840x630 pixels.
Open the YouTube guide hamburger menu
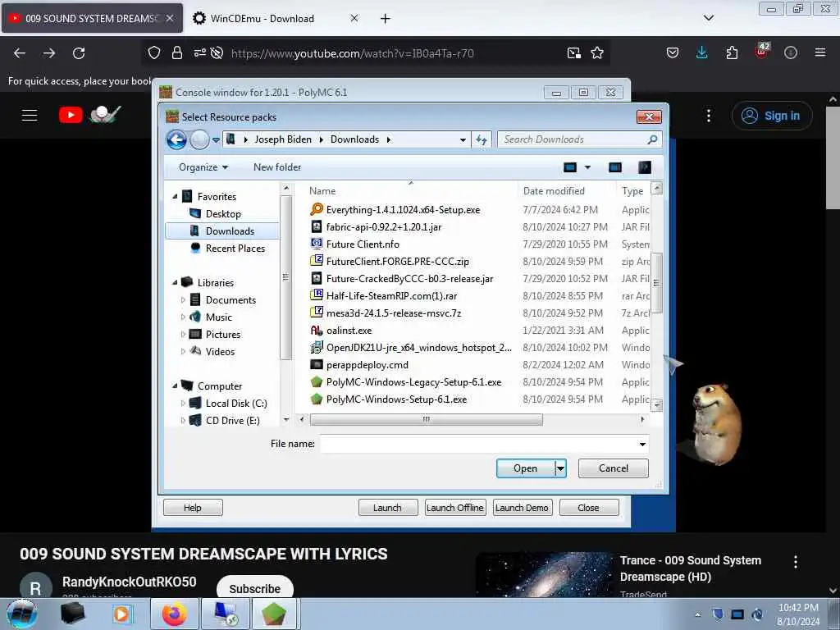click(30, 115)
